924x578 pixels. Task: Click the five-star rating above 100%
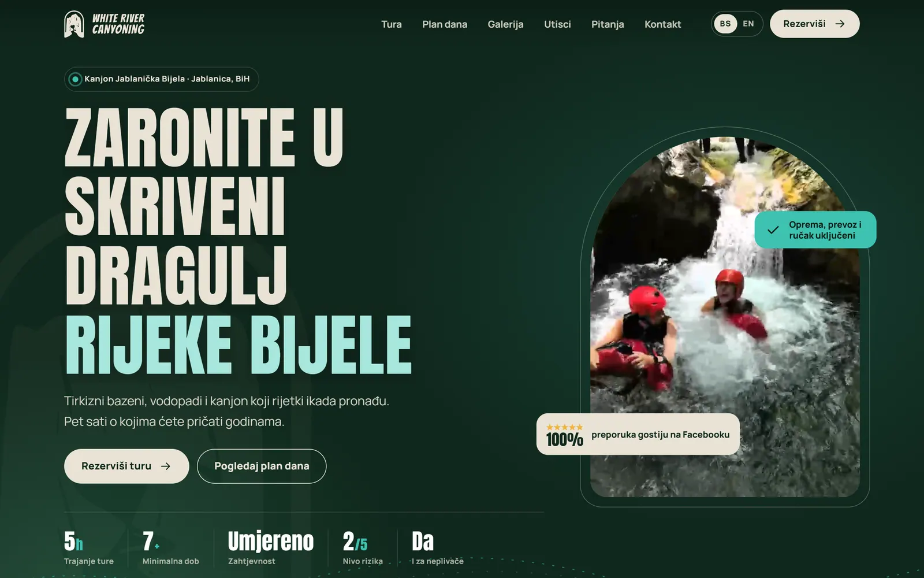point(564,427)
